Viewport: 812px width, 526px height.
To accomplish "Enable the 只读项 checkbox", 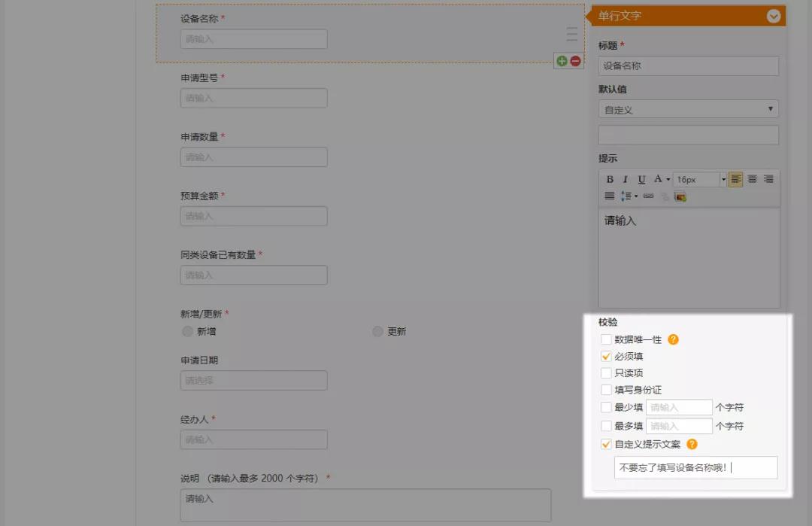I will pos(606,373).
